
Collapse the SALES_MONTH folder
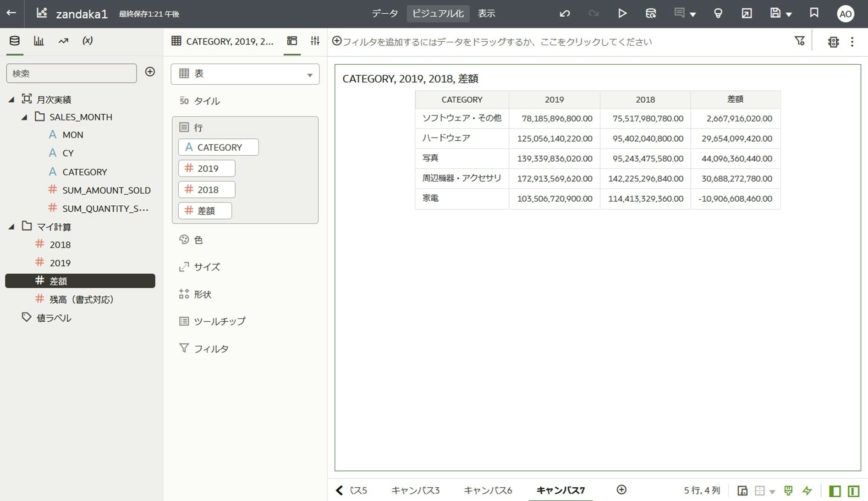click(x=24, y=117)
